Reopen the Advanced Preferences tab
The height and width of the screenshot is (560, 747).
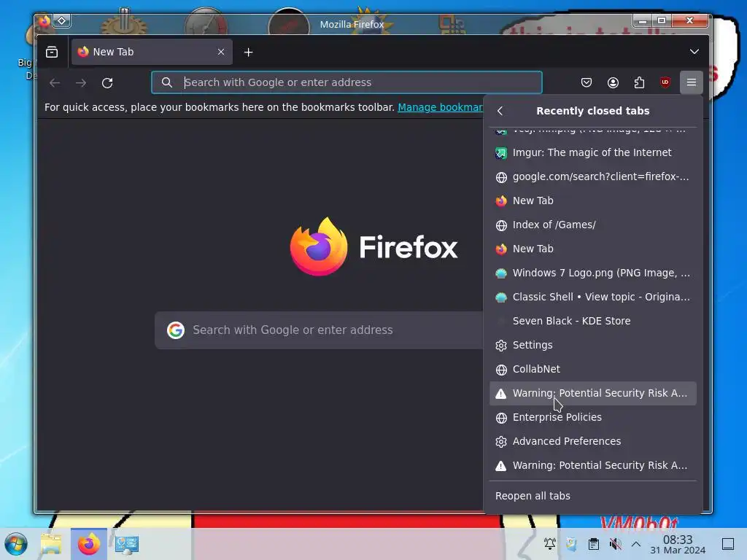coord(592,441)
